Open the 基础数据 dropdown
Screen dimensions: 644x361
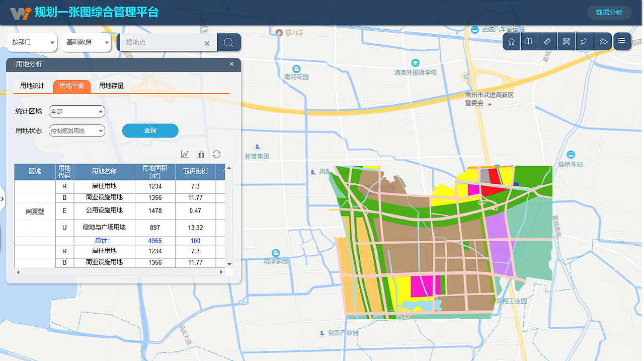click(86, 42)
